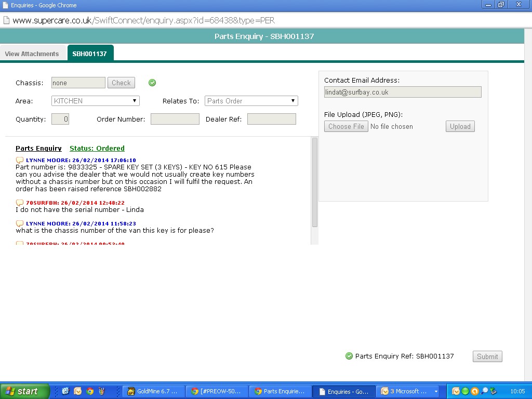Select the SBH001137 tab
This screenshot has width=532, height=399.
90,54
